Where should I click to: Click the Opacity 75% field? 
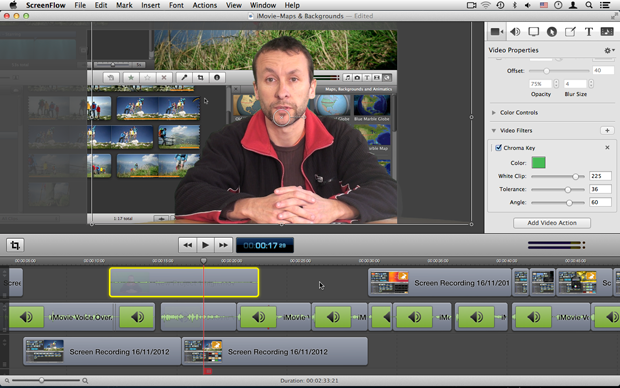(540, 84)
